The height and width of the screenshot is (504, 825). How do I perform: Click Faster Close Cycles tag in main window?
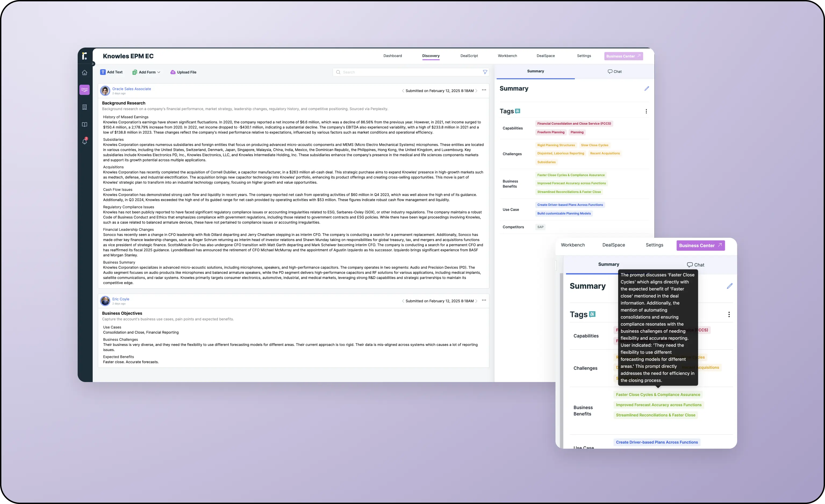571,175
